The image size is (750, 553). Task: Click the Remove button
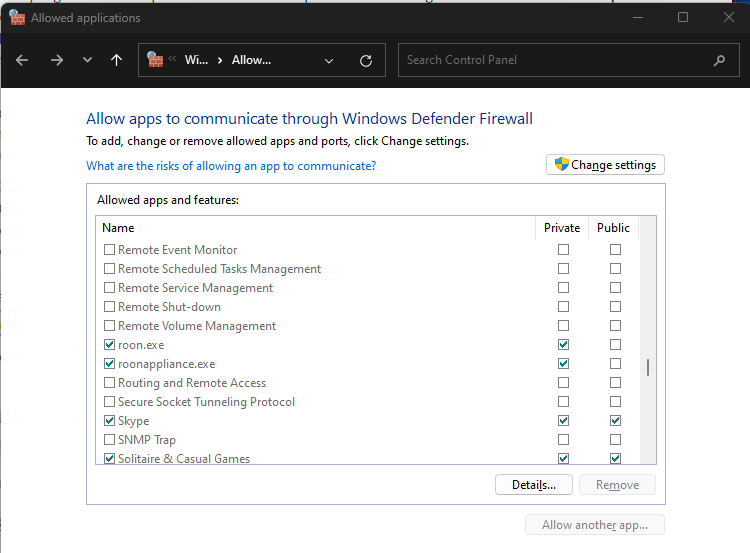(x=617, y=485)
